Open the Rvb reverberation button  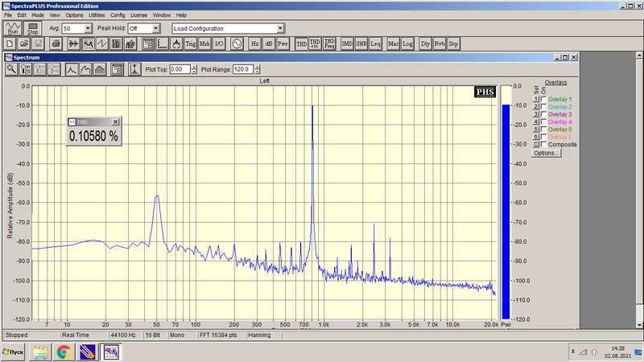click(x=440, y=43)
